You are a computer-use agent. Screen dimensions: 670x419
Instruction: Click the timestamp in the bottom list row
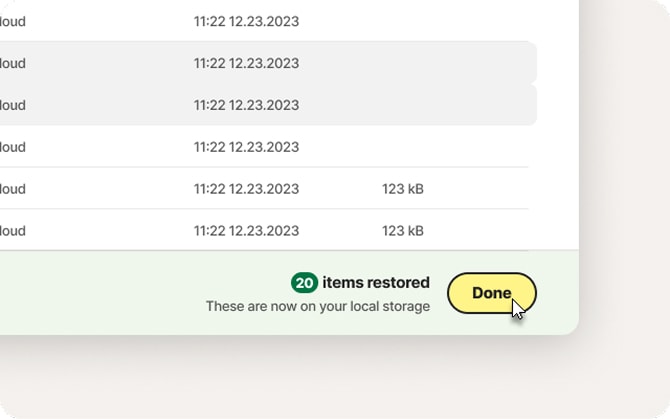tap(246, 231)
